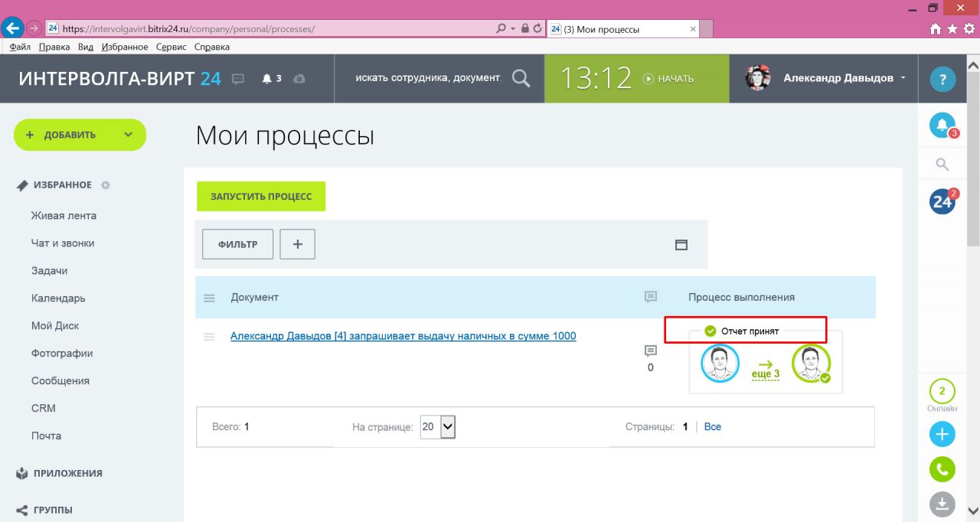
Task: Open the Избранное menu
Action: (125, 47)
